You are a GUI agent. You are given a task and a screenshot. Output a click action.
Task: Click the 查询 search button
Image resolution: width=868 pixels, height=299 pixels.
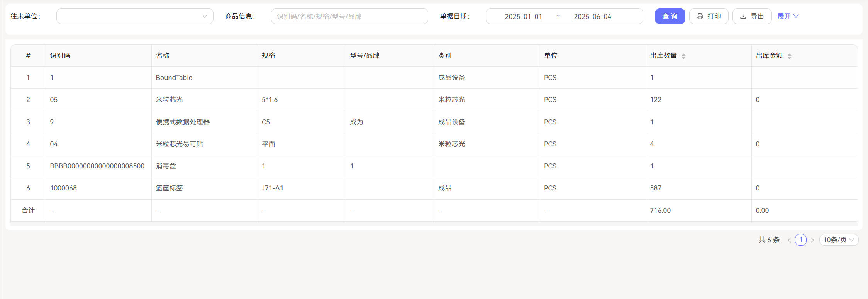[670, 16]
